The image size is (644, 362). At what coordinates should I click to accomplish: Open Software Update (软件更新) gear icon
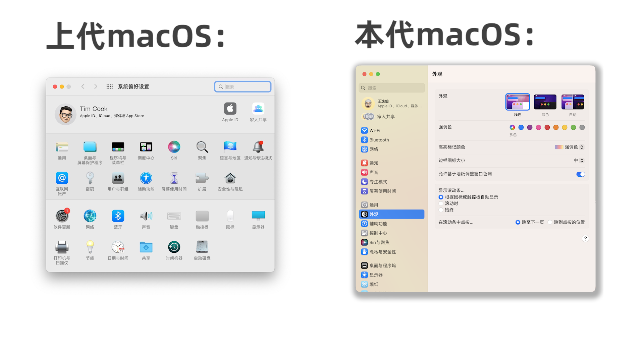coord(62,216)
